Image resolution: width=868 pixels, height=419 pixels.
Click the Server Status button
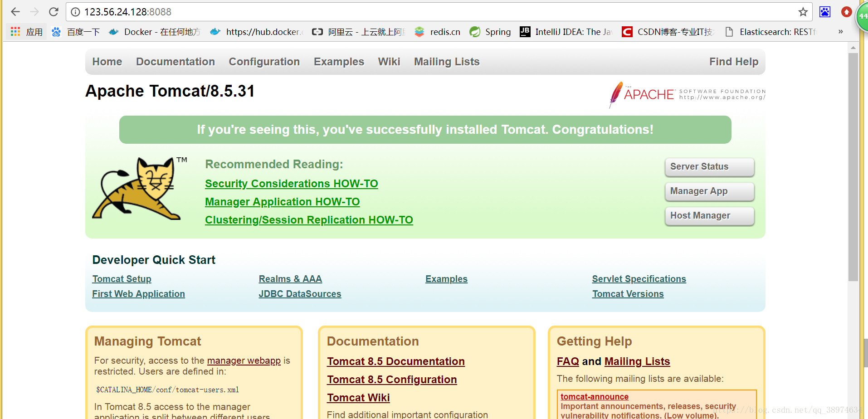[709, 167]
